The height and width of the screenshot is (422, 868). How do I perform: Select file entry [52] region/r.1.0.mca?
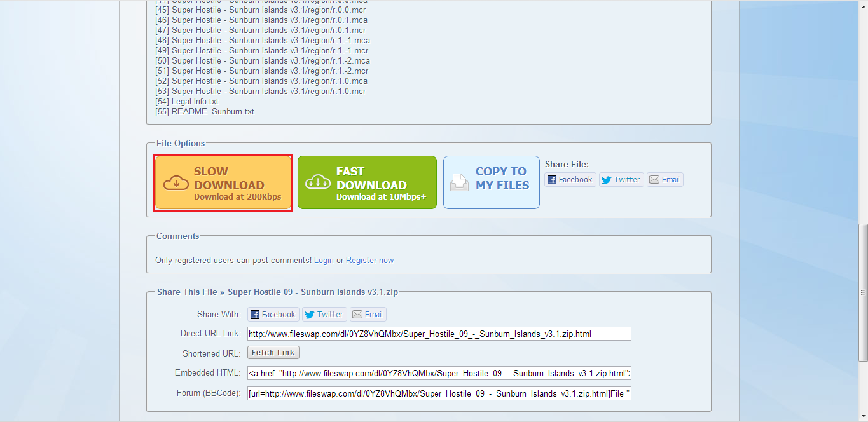[261, 81]
